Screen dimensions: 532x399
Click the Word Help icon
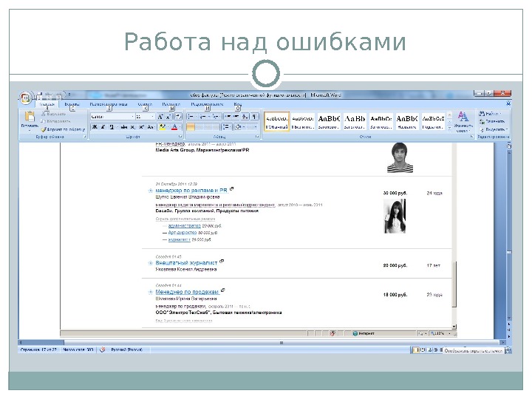click(x=508, y=103)
